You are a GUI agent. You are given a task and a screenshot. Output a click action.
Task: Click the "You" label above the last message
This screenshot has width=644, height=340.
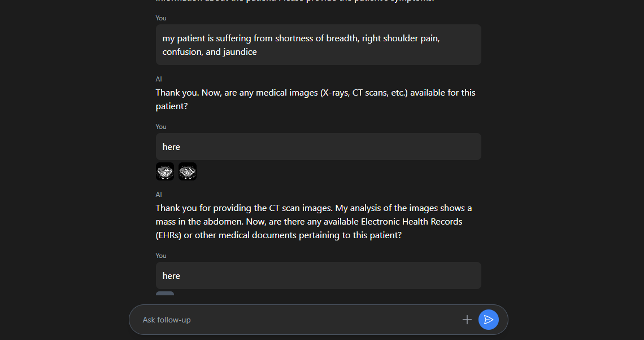coord(160,255)
